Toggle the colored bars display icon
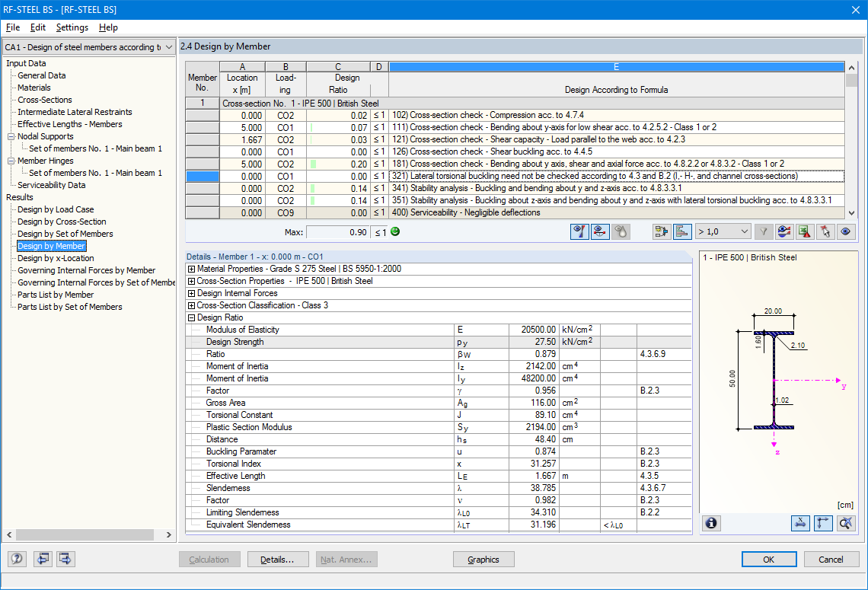The image size is (868, 590). click(681, 232)
